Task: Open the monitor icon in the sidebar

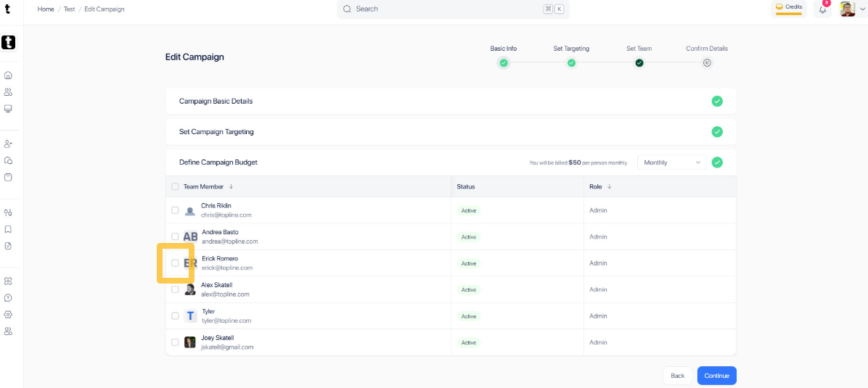Action: coord(8,109)
